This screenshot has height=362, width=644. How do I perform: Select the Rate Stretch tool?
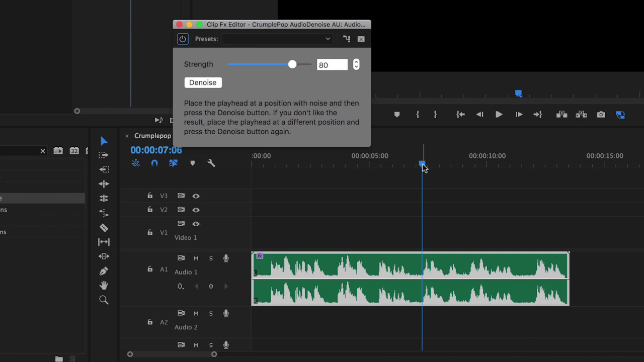click(x=104, y=213)
